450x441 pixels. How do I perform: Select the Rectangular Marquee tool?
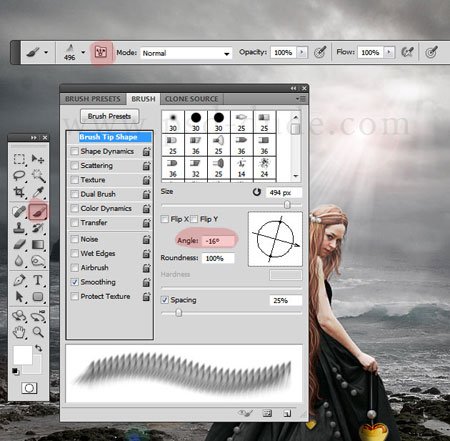(19, 159)
